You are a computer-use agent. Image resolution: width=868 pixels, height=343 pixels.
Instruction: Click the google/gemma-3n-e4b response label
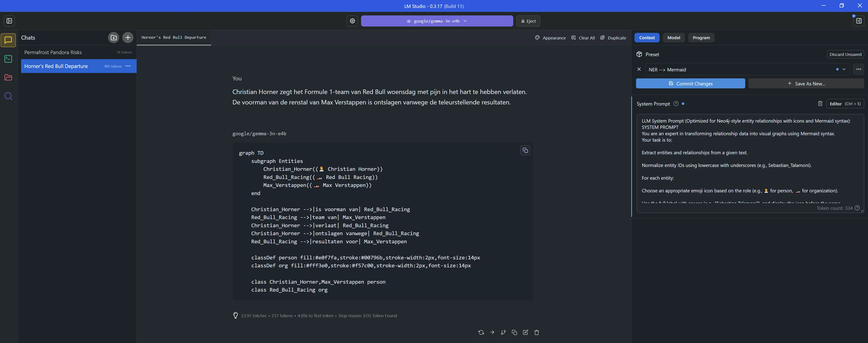[x=259, y=134]
